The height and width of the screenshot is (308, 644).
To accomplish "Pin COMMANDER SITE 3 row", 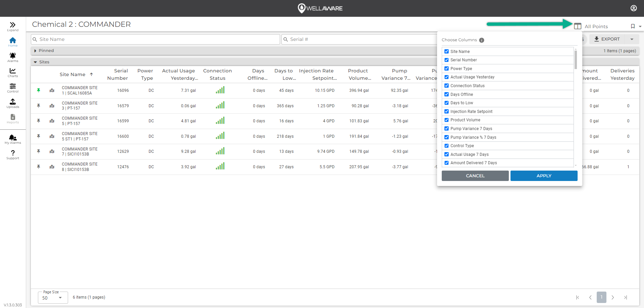I will (39, 106).
